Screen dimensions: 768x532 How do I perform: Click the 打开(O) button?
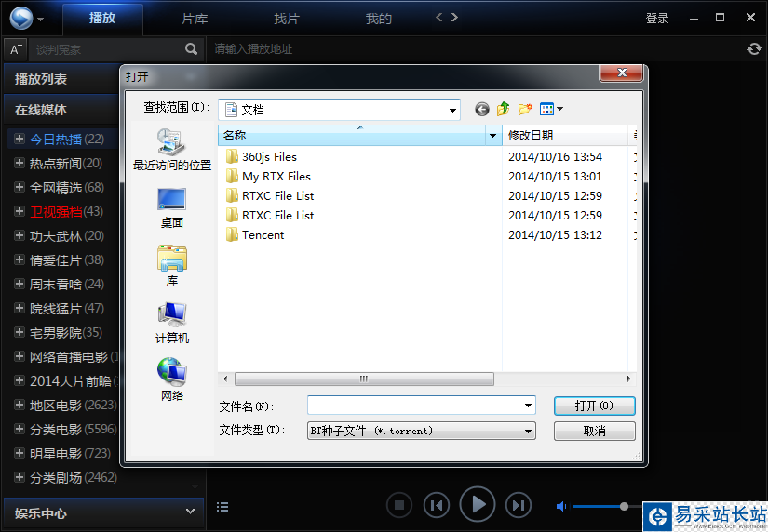click(x=594, y=406)
